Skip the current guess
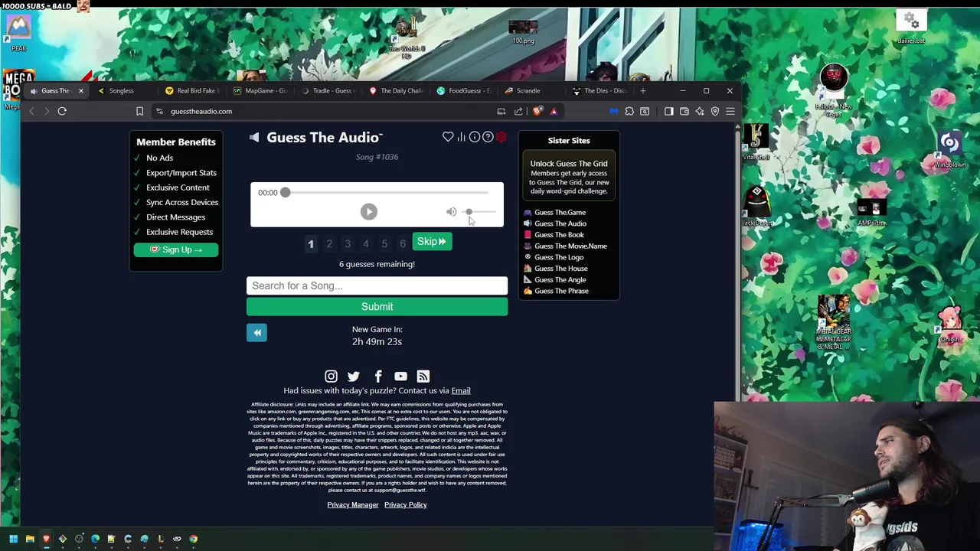 coord(432,242)
